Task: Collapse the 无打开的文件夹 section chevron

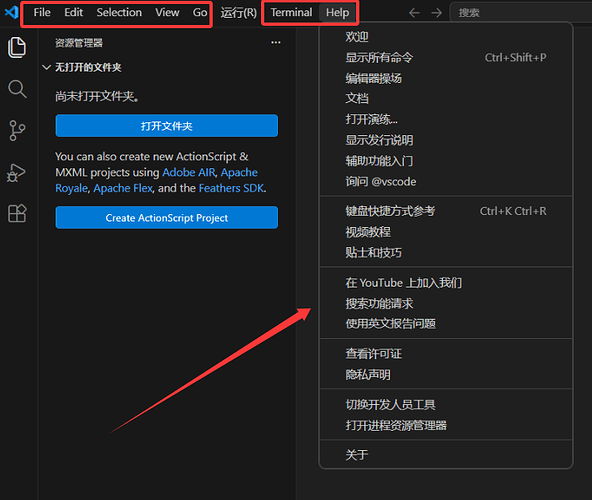Action: [46, 68]
